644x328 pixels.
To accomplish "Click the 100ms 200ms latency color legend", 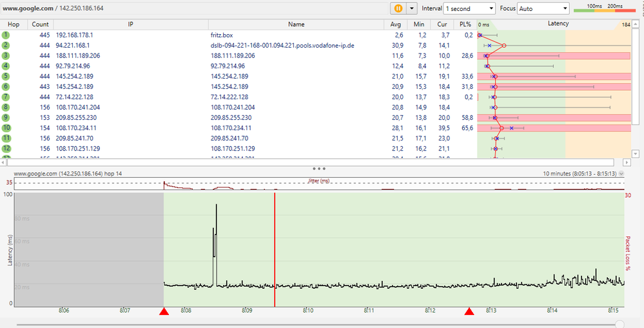I will point(604,8).
